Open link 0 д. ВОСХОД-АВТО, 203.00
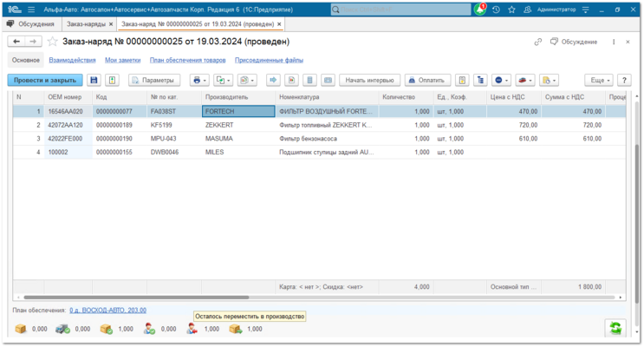 pos(108,310)
